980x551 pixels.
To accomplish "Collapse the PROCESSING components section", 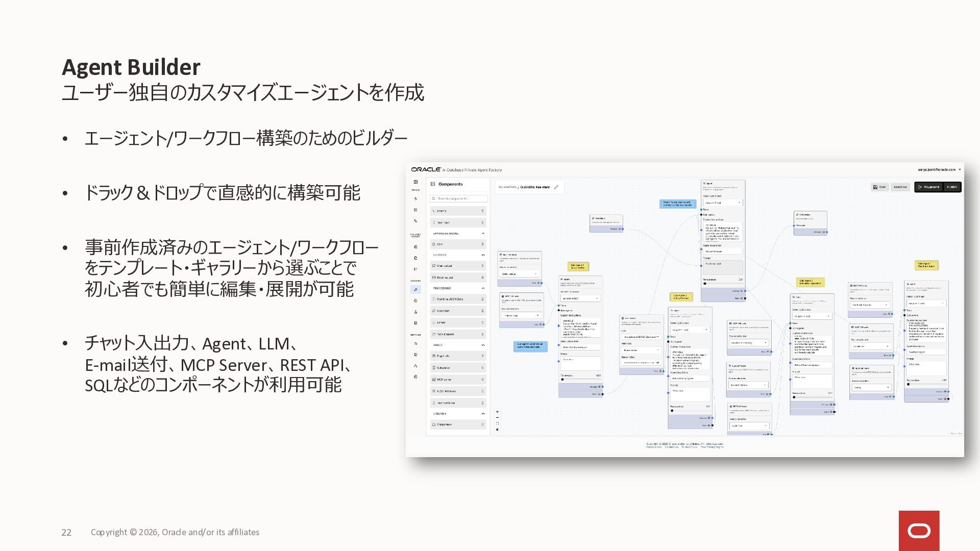I will [x=483, y=288].
